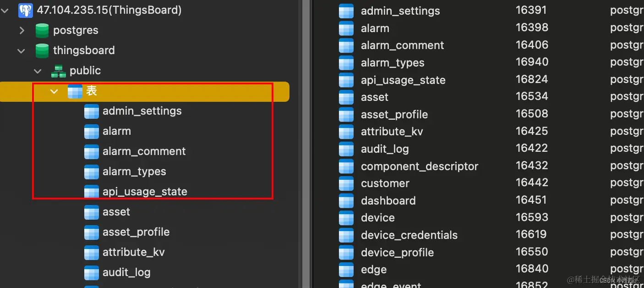
Task: Select attribute_kv name in right list
Action: click(x=392, y=132)
